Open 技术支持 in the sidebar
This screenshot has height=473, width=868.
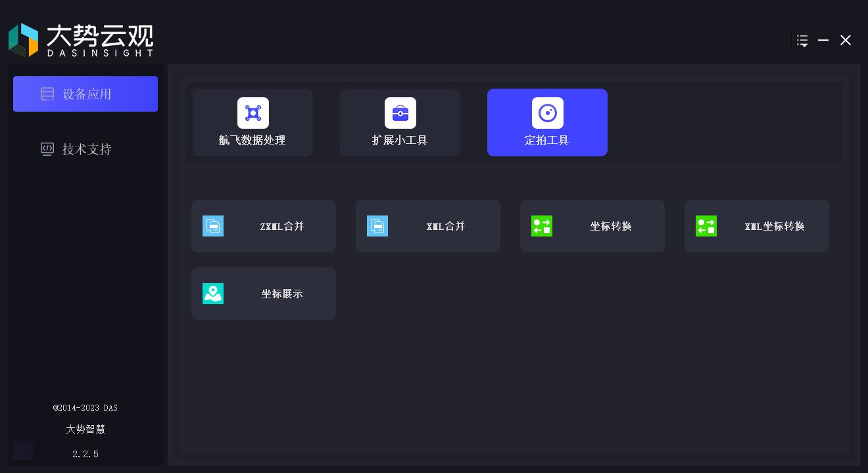[85, 149]
